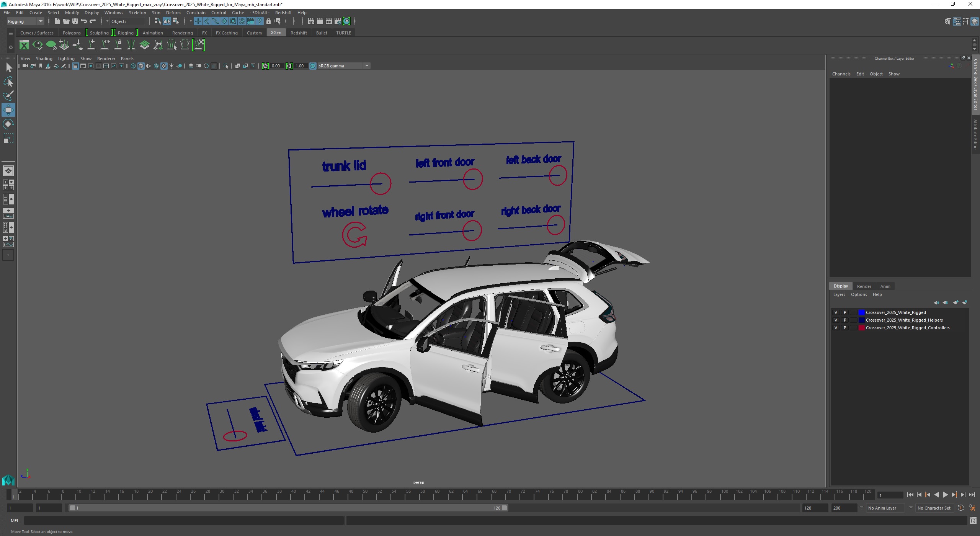This screenshot has height=536, width=980.
Task: Toggle viewport grid display button
Action: point(75,66)
